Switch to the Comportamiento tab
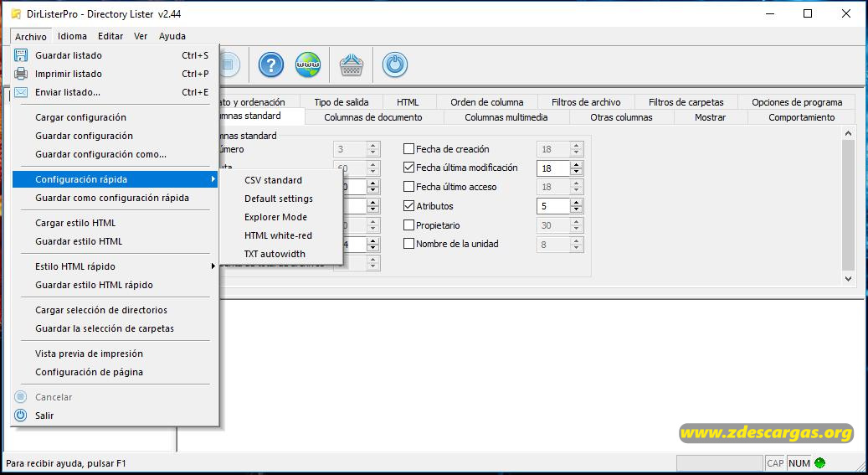The image size is (868, 475). (801, 117)
